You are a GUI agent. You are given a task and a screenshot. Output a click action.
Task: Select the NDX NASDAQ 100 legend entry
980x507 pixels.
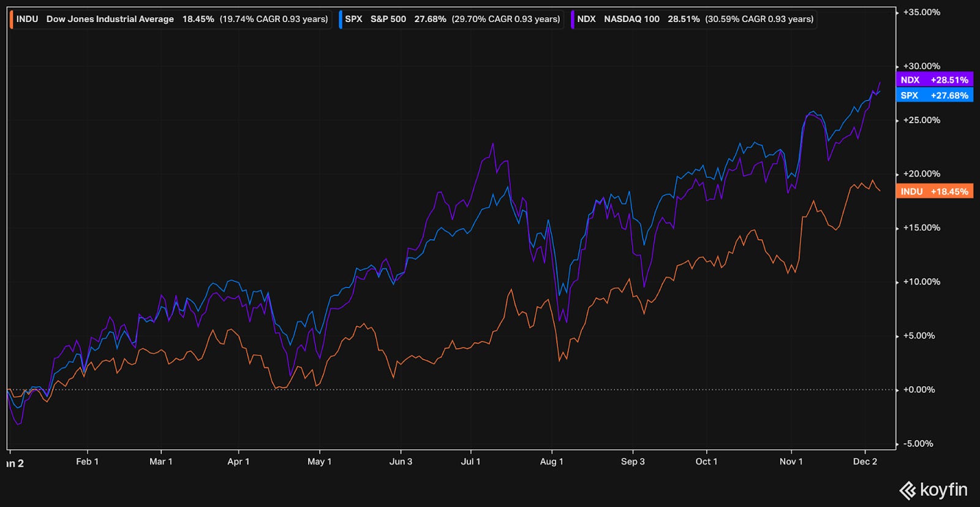coord(693,19)
